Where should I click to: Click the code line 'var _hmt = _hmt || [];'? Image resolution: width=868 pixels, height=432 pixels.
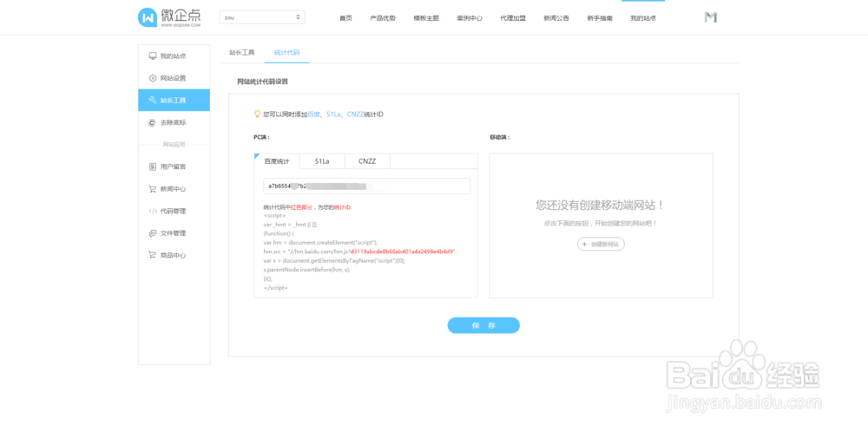click(290, 225)
